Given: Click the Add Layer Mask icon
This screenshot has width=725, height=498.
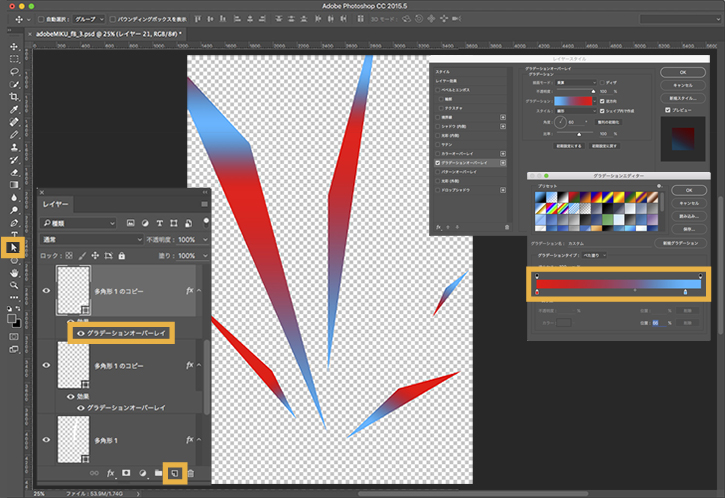Looking at the screenshot, I should point(126,473).
